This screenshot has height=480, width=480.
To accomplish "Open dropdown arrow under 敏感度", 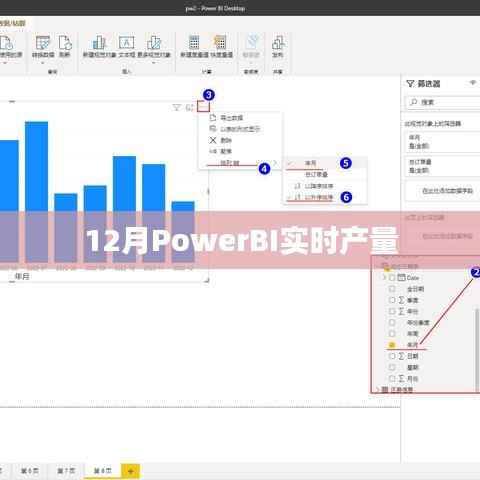I will tap(251, 63).
